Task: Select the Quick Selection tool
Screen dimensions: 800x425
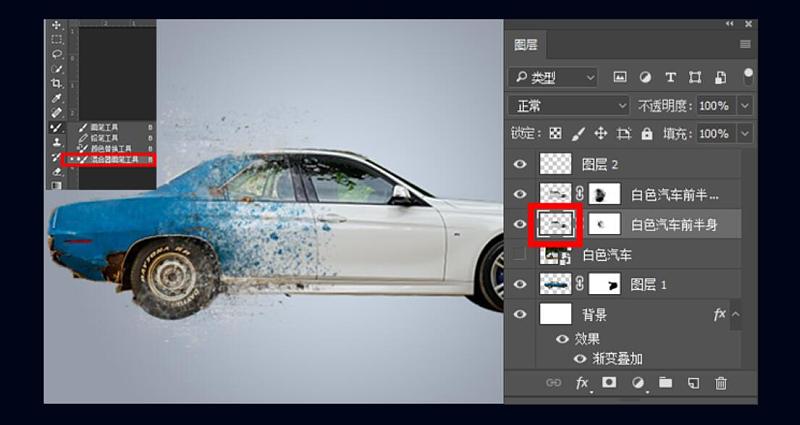Action: (x=57, y=68)
